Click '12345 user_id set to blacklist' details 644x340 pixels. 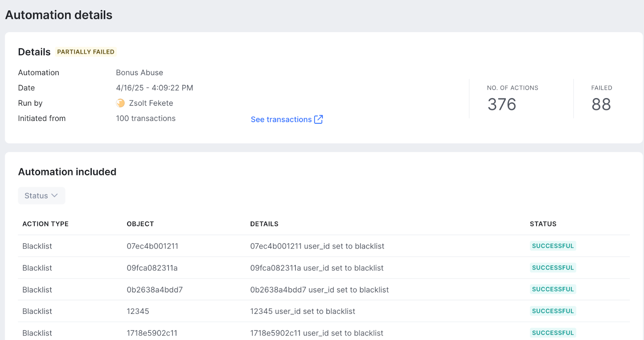click(x=303, y=311)
